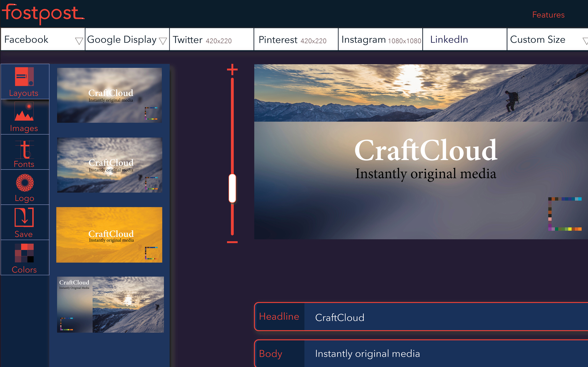Viewport: 588px width, 367px height.
Task: Click the plus icon above zoom slider
Action: point(232,70)
